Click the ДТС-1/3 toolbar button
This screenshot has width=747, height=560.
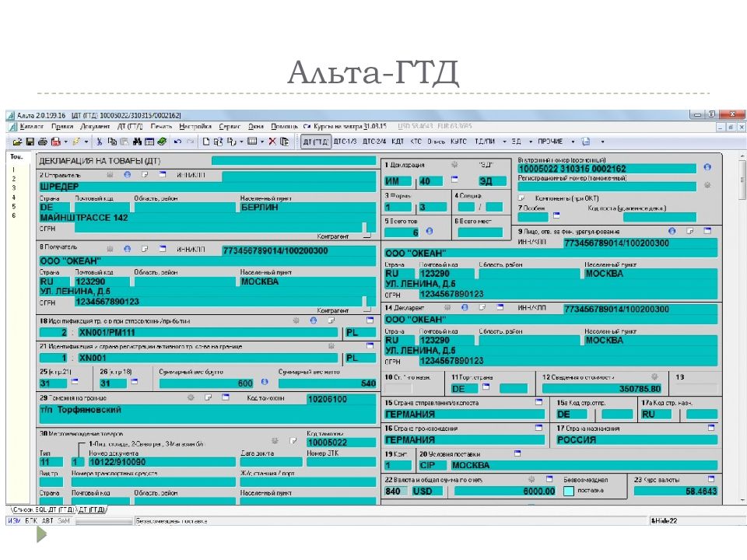(345, 142)
